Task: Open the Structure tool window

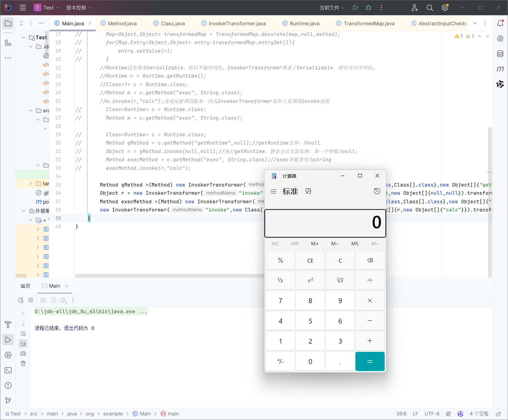Action: click(8, 43)
